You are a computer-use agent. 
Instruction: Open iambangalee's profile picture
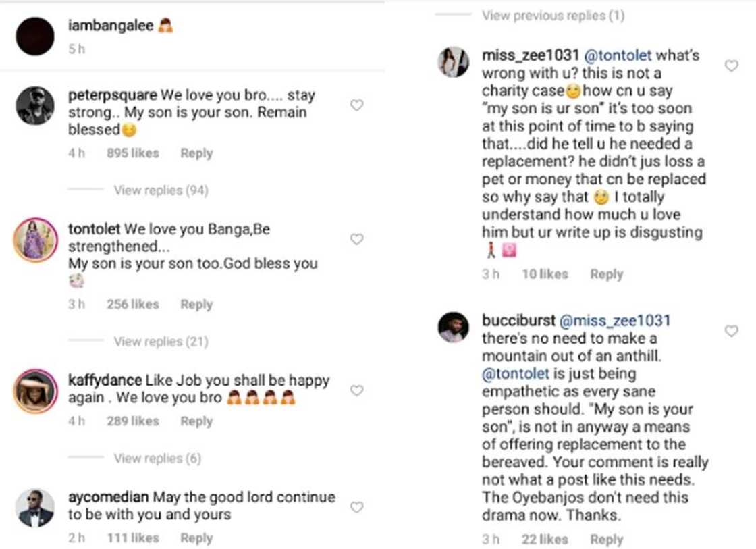[x=35, y=36]
